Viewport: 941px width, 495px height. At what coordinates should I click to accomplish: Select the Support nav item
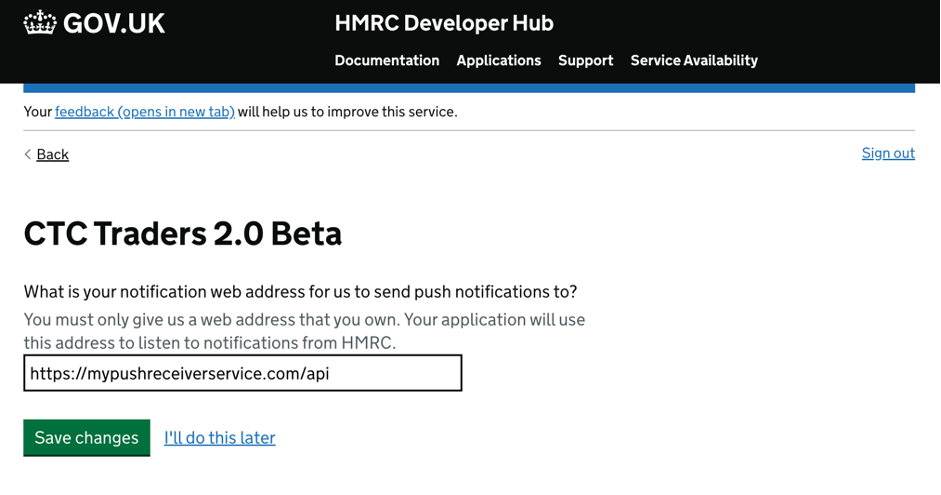(586, 61)
